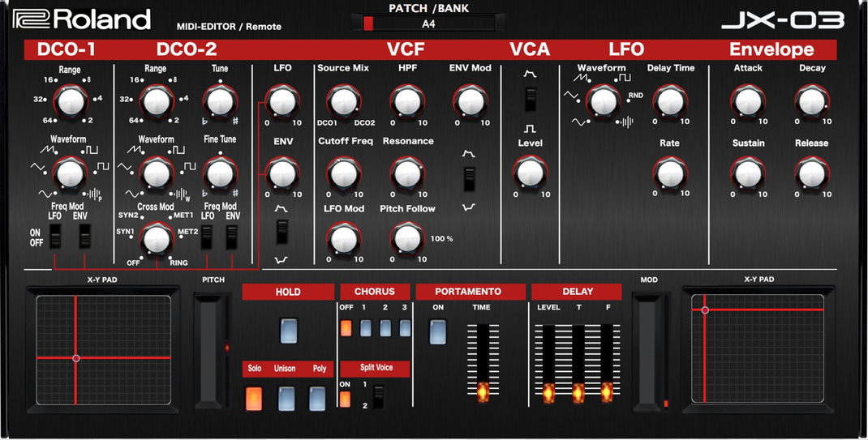
Task: Enable Portamento ON button
Action: coord(438,332)
